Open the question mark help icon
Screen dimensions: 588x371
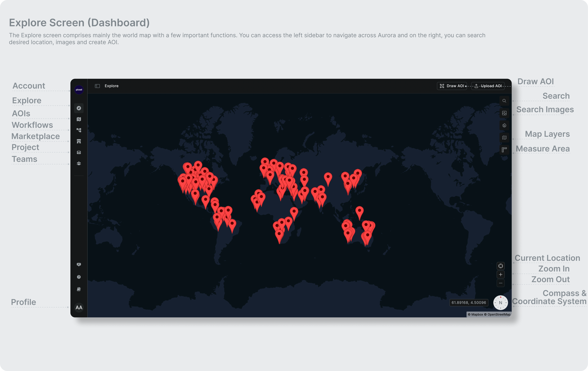tap(79, 277)
